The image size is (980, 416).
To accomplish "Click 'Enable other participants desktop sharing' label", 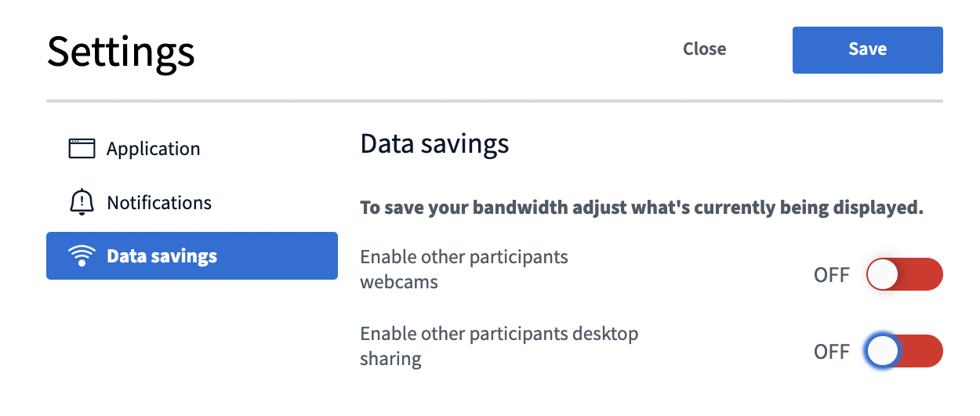I will (x=499, y=345).
